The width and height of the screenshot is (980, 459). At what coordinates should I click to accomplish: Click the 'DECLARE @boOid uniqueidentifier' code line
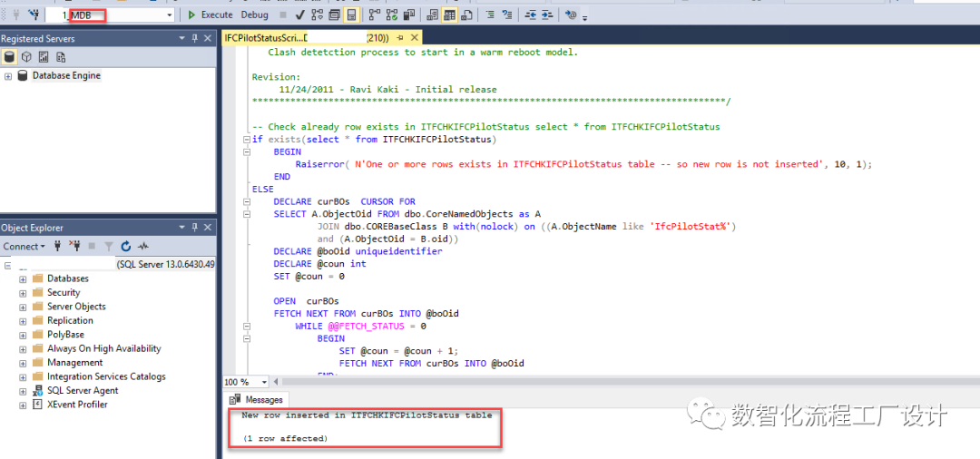358,251
